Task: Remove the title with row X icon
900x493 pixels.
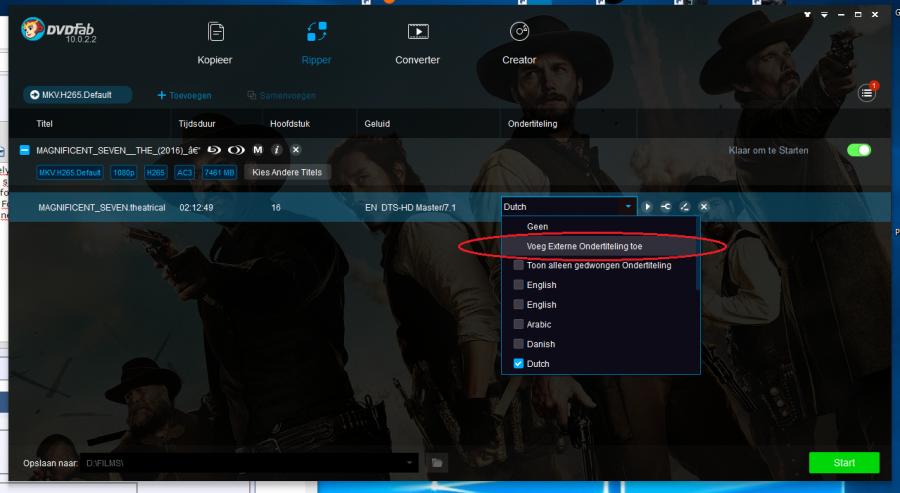Action: point(704,207)
